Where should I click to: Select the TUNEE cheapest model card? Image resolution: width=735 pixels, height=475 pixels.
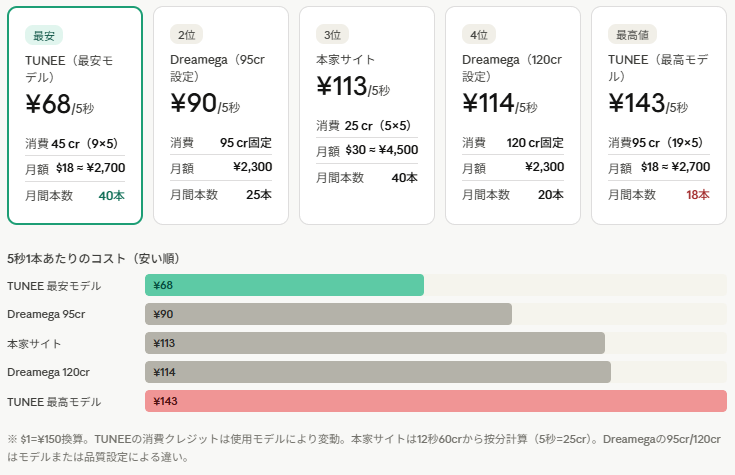pos(75,115)
